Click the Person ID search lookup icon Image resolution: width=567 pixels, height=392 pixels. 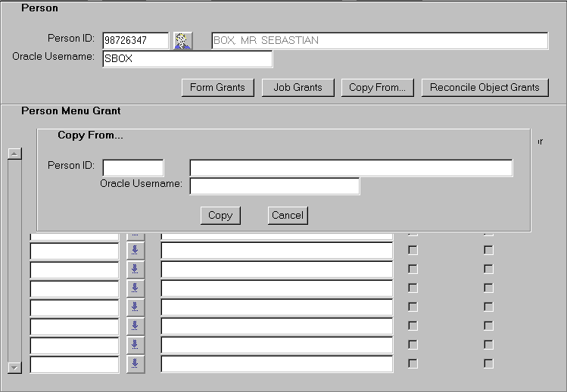tap(182, 41)
